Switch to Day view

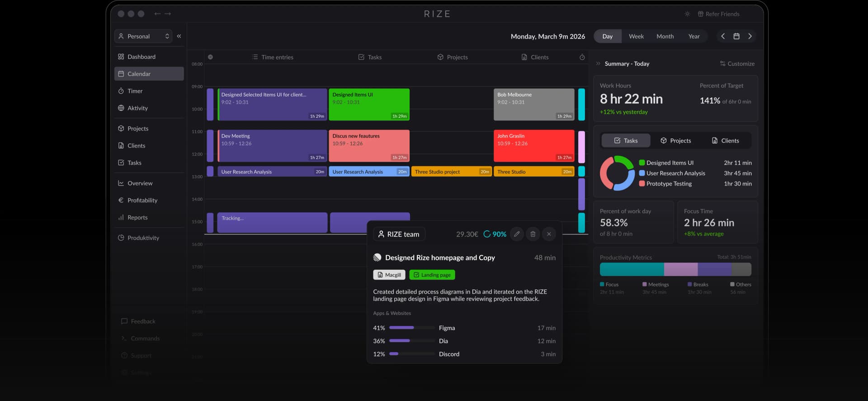click(608, 36)
